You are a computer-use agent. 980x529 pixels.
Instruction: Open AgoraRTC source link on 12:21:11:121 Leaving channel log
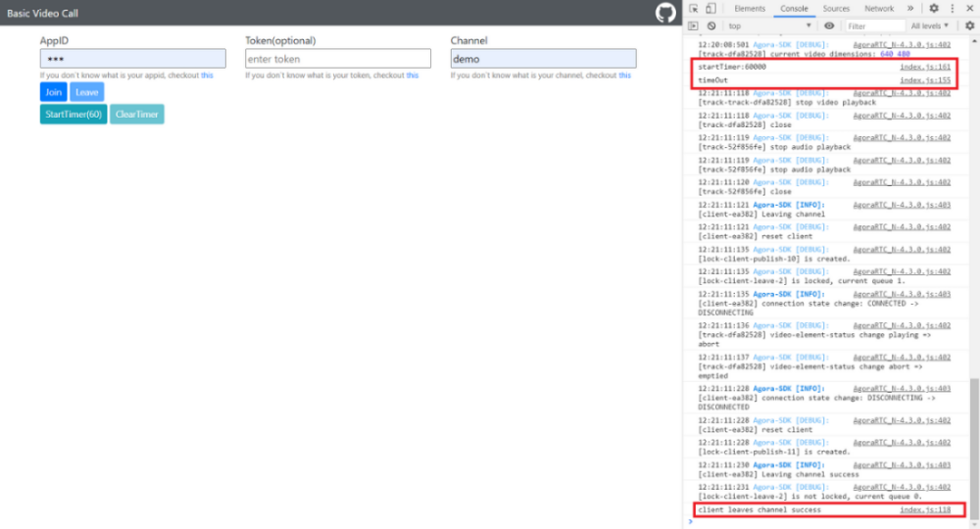coord(902,205)
